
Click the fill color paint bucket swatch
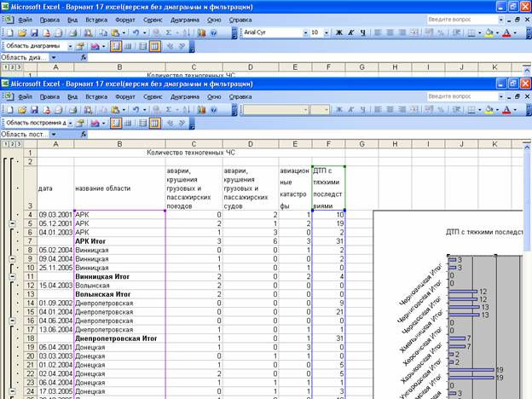(x=489, y=32)
